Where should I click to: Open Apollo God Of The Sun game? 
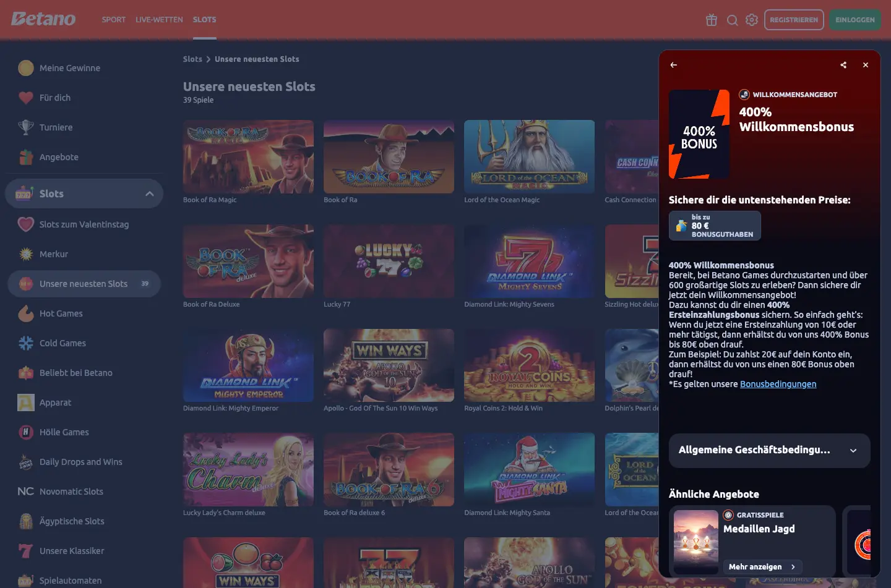pyautogui.click(x=389, y=365)
